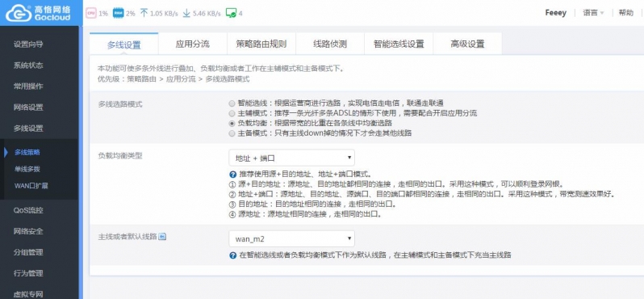Choose the 主备模式 radio button
Image resolution: width=644 pixels, height=299 pixels.
point(232,133)
